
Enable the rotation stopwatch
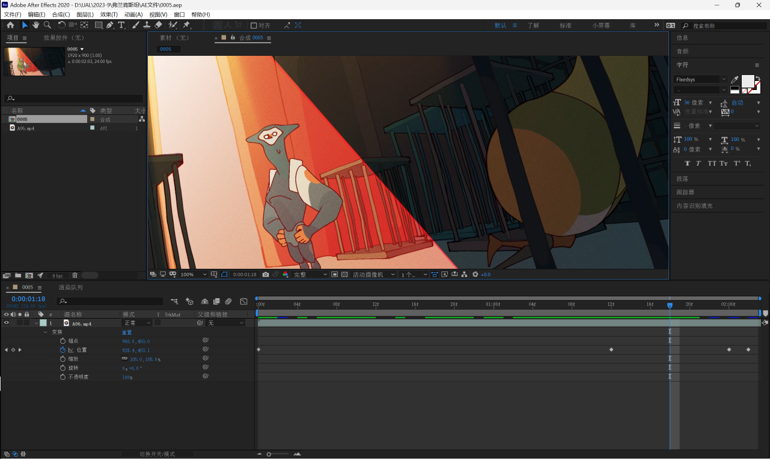point(62,368)
